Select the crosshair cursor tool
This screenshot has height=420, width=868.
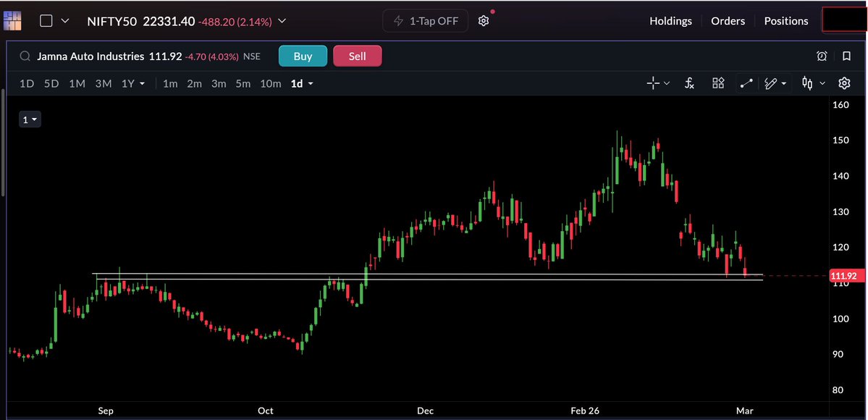point(653,84)
